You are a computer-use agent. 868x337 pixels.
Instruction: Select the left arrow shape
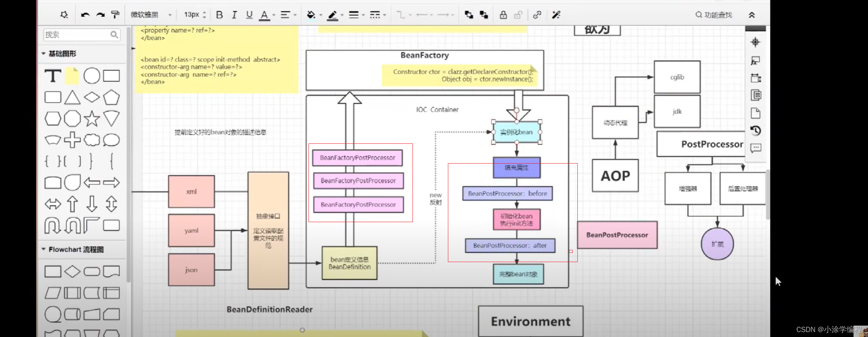point(92,183)
